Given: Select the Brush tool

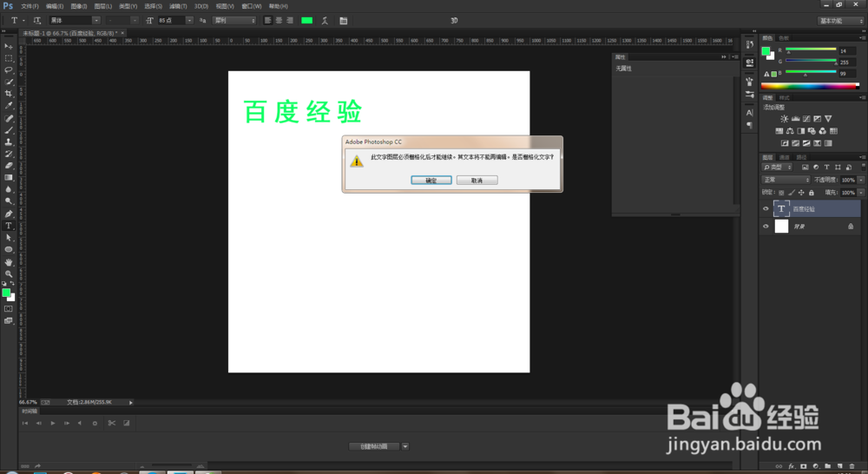Looking at the screenshot, I should [9, 130].
